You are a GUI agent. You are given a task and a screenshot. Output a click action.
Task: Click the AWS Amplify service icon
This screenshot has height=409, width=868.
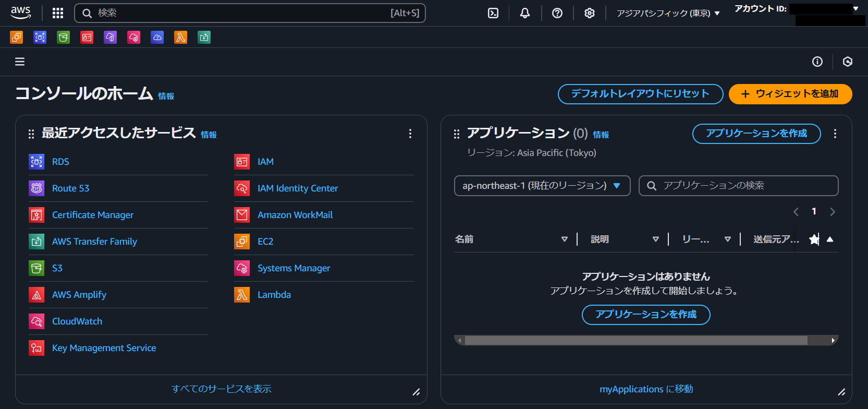coord(36,295)
